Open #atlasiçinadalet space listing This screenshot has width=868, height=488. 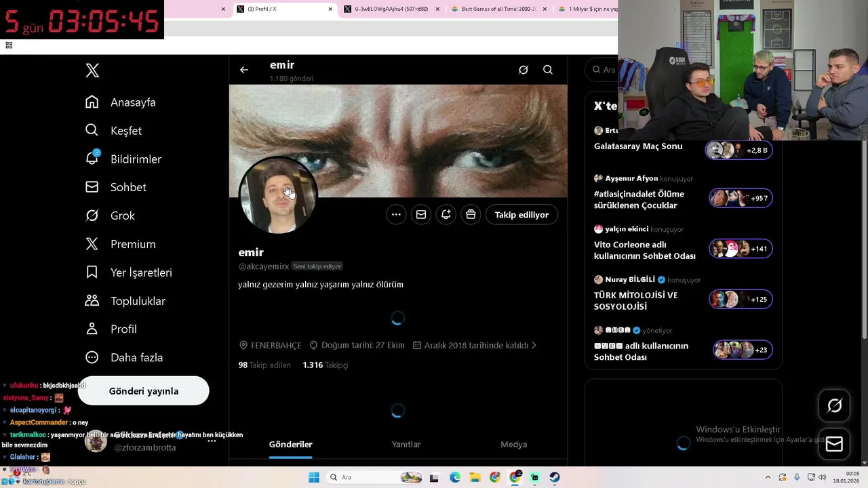(x=639, y=200)
